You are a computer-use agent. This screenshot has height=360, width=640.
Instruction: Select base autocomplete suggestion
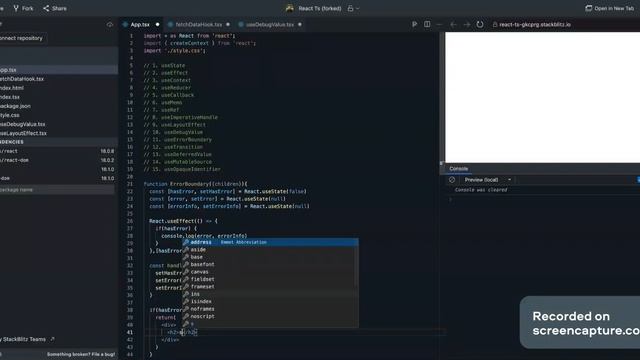270,257
